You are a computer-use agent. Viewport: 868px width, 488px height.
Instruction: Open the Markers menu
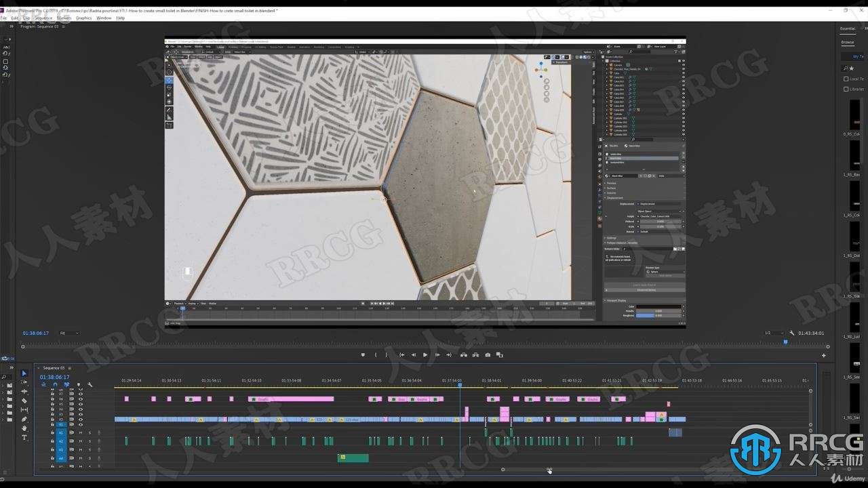coord(64,18)
